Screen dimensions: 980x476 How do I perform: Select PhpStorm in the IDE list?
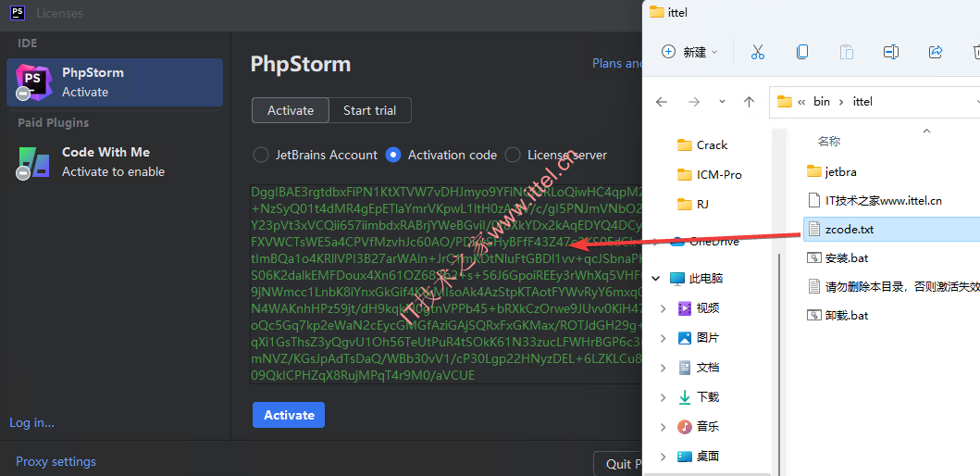point(115,82)
